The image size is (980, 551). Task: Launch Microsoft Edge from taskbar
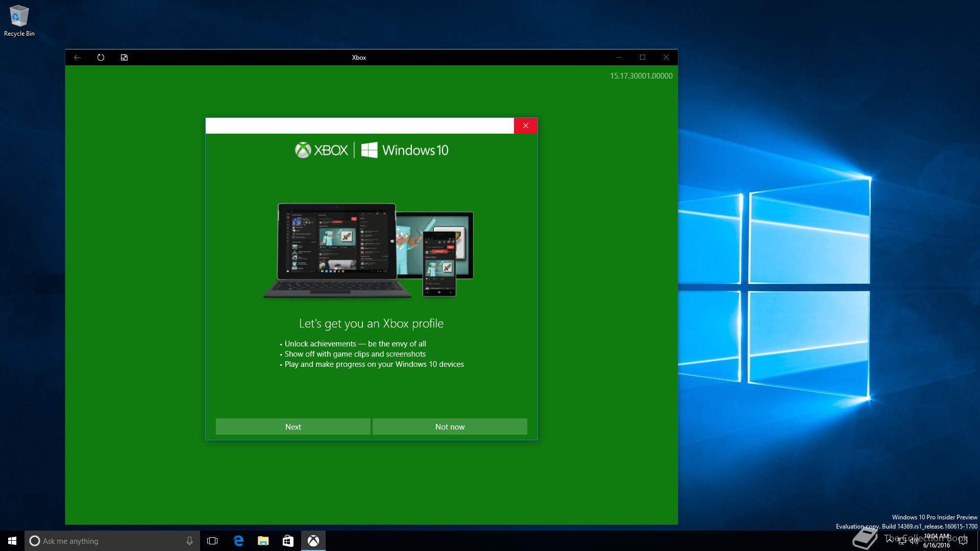(x=238, y=541)
